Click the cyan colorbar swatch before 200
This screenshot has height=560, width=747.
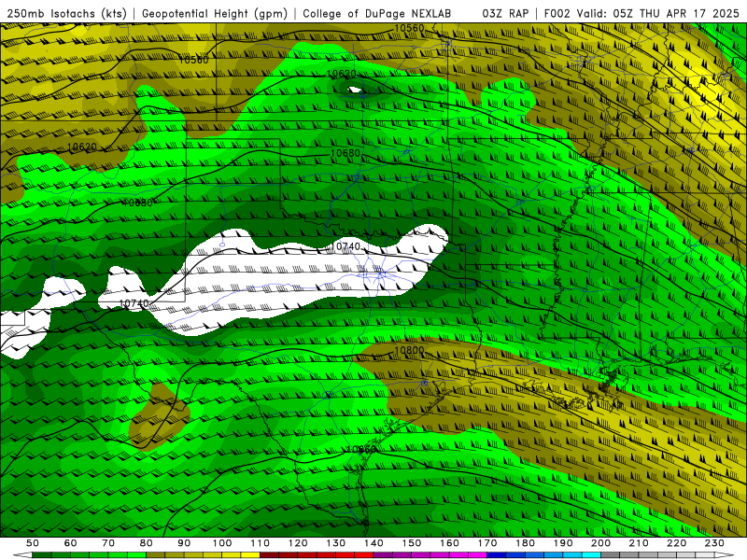[591, 555]
